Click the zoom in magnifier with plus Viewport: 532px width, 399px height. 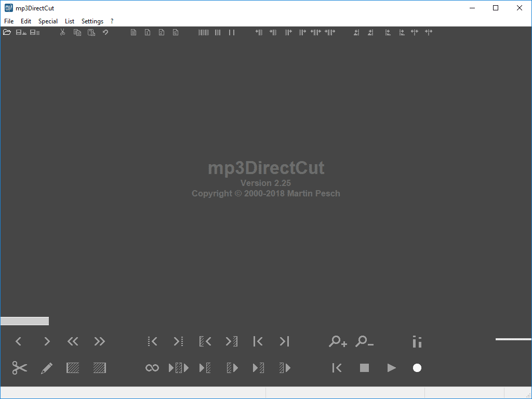338,341
